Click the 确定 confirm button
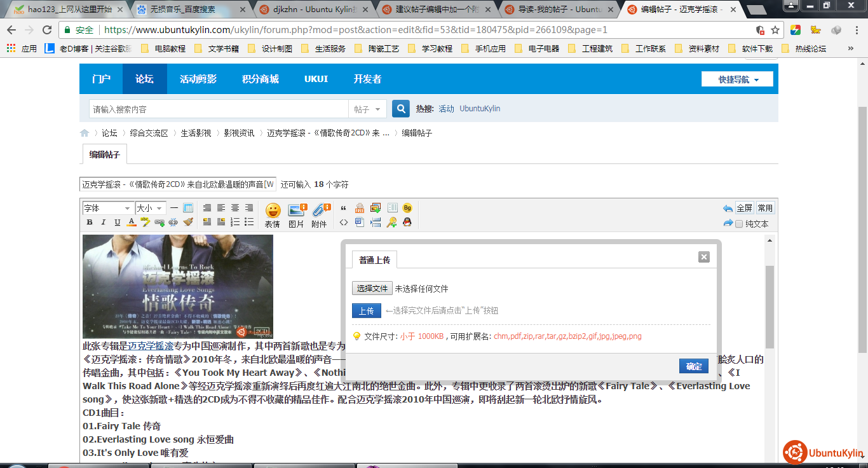The width and height of the screenshot is (868, 468). (694, 366)
